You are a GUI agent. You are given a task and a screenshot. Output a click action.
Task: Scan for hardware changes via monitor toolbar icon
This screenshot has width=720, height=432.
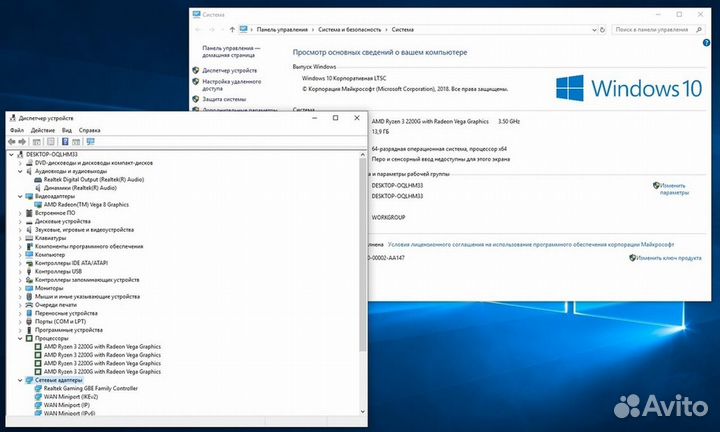point(90,142)
